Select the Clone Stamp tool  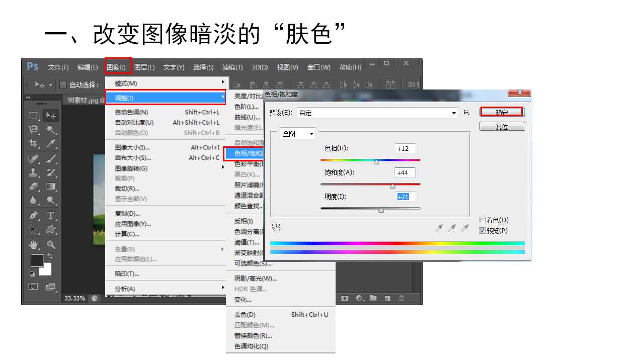pyautogui.click(x=34, y=173)
